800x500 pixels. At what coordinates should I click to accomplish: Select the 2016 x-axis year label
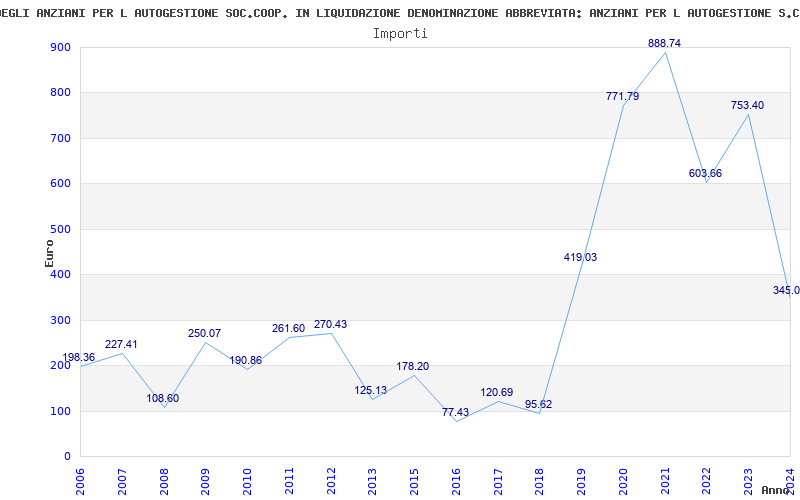click(x=456, y=482)
